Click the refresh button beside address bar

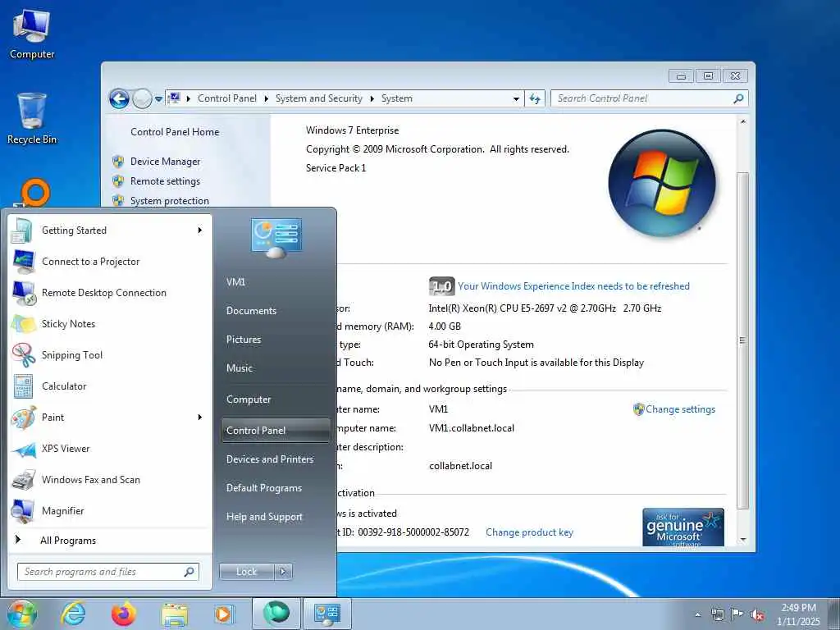535,98
